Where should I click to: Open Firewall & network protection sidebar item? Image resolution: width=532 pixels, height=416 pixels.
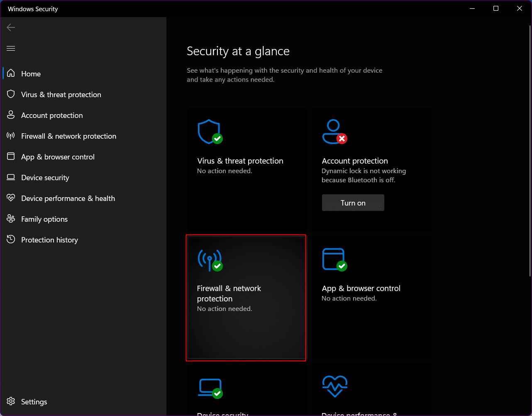(83, 136)
